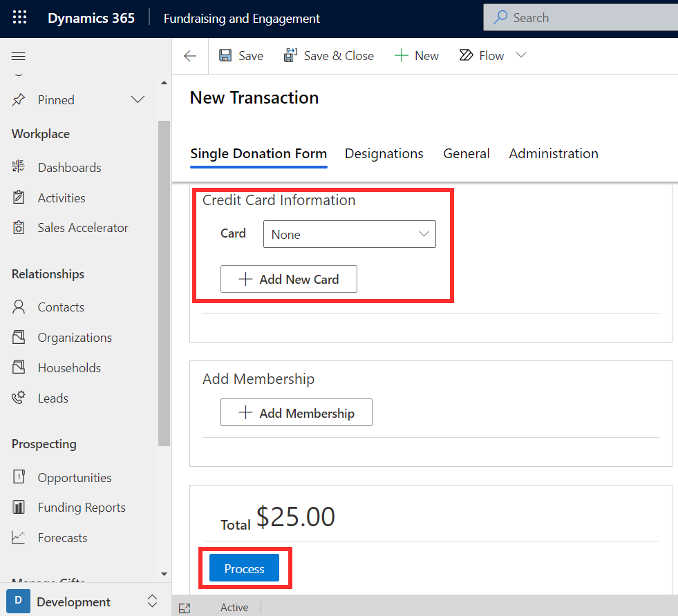Click the Save floppy disk icon
Image resolution: width=678 pixels, height=616 pixels.
coord(225,55)
